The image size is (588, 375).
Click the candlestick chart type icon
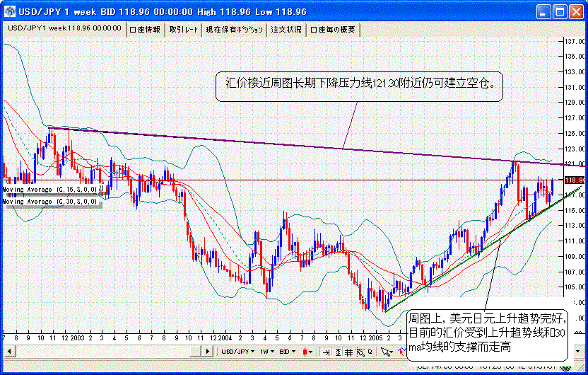tap(307, 351)
